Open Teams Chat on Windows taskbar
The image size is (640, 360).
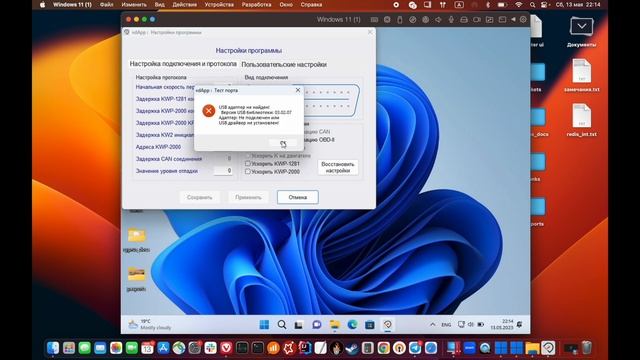(317, 324)
